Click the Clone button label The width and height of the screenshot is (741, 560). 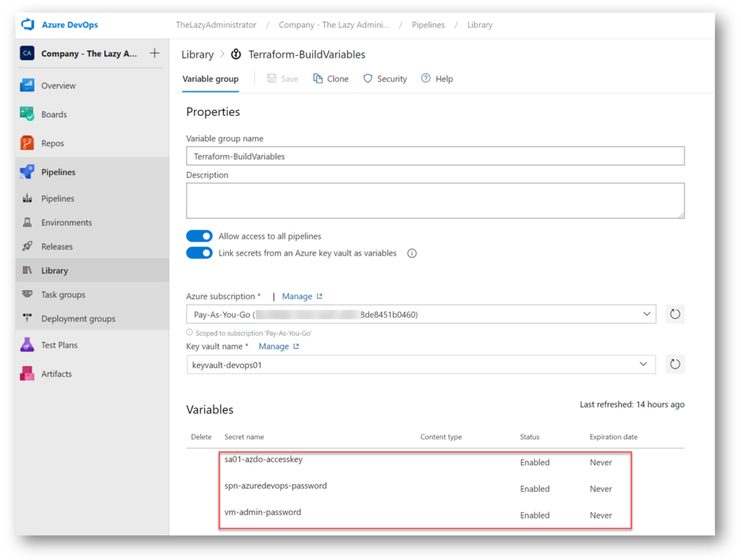pos(337,79)
